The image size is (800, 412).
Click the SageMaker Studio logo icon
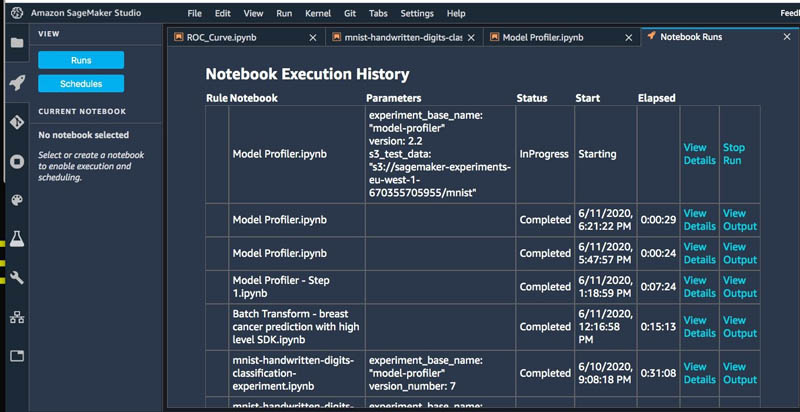click(17, 13)
